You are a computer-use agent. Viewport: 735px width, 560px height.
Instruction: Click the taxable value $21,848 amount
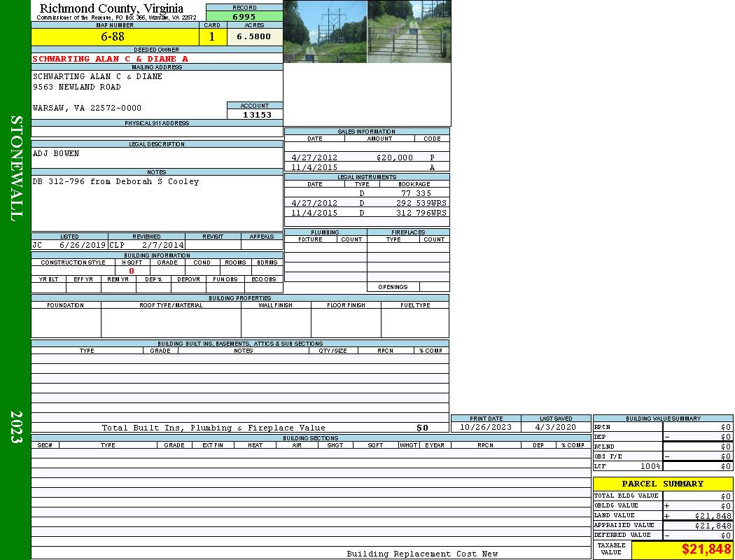(706, 549)
